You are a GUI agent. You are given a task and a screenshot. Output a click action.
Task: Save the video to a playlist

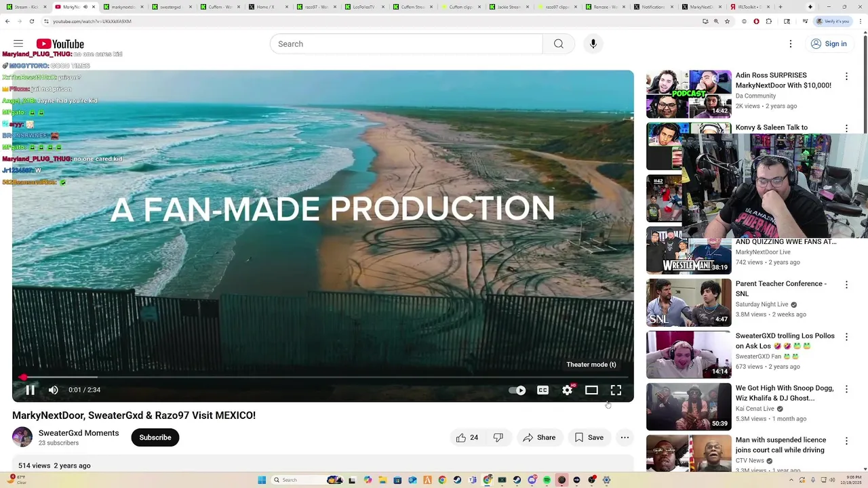(x=589, y=438)
